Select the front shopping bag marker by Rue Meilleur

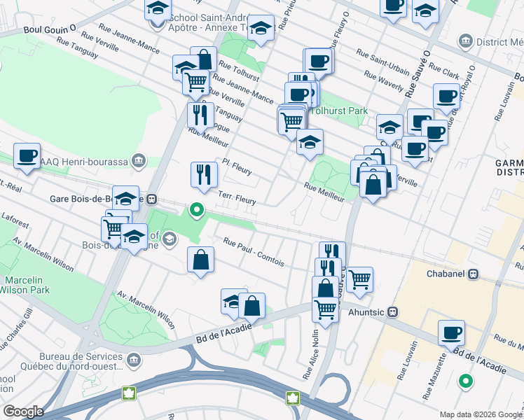tap(373, 185)
